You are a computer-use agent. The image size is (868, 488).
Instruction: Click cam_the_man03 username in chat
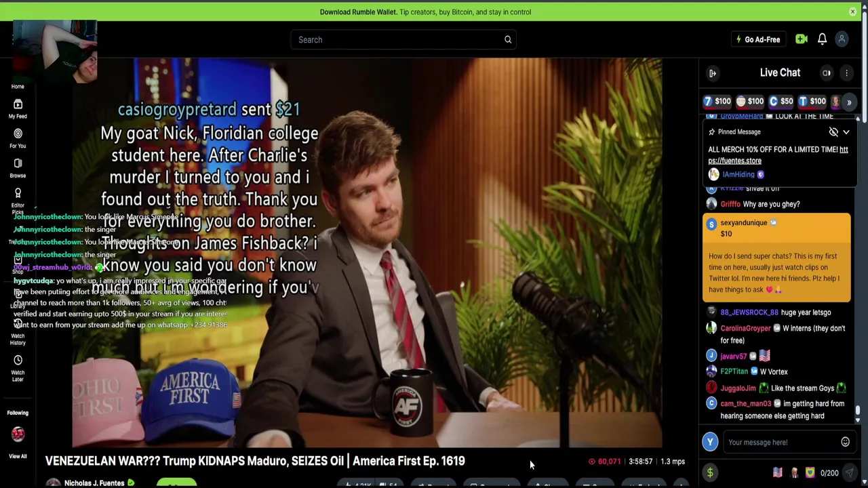click(x=745, y=404)
